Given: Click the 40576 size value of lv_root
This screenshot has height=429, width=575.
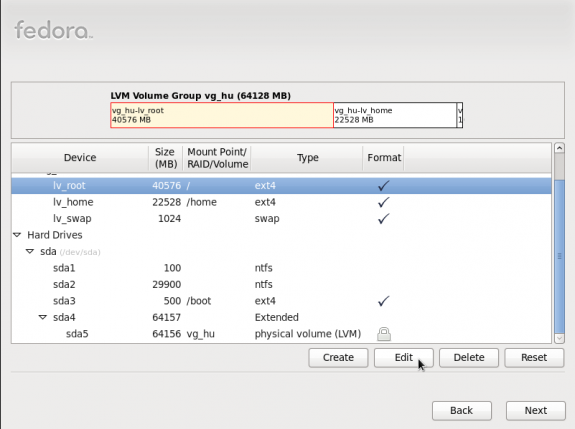Looking at the screenshot, I should (x=166, y=186).
